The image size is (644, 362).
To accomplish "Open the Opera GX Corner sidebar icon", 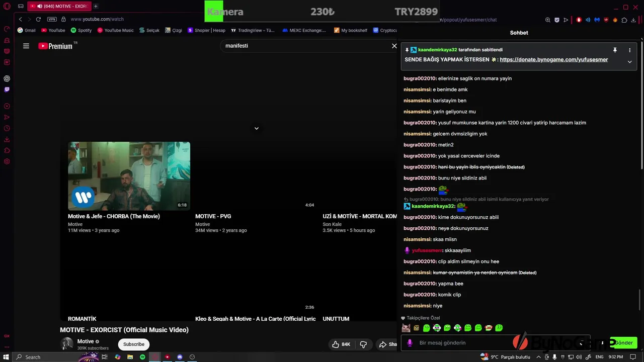I will click(x=7, y=336).
